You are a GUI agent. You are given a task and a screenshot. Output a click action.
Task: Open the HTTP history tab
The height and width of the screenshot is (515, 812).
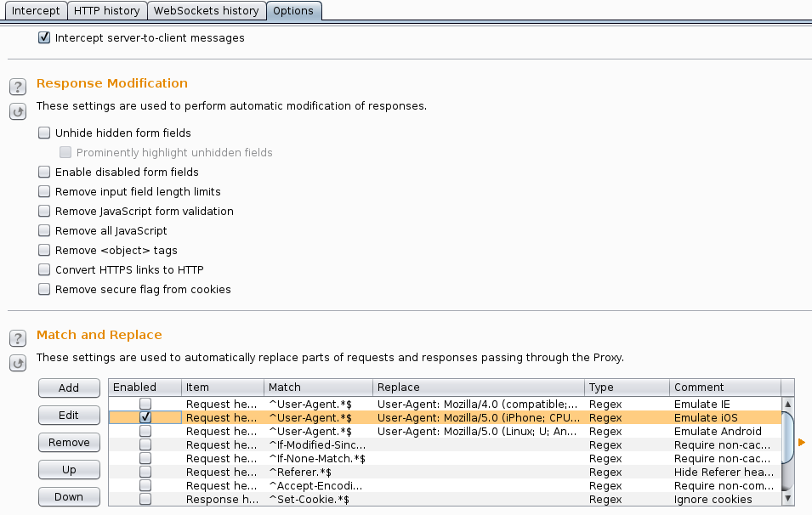105,11
